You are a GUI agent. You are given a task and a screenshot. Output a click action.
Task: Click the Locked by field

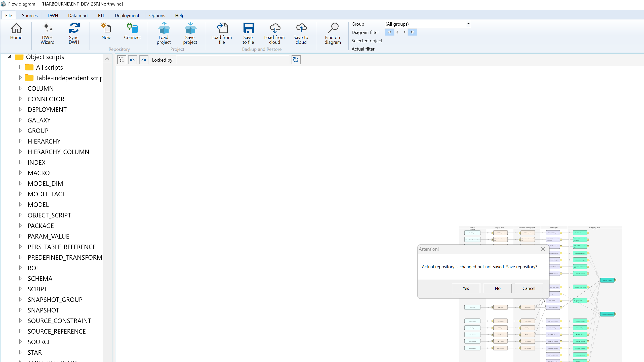[x=233, y=60]
